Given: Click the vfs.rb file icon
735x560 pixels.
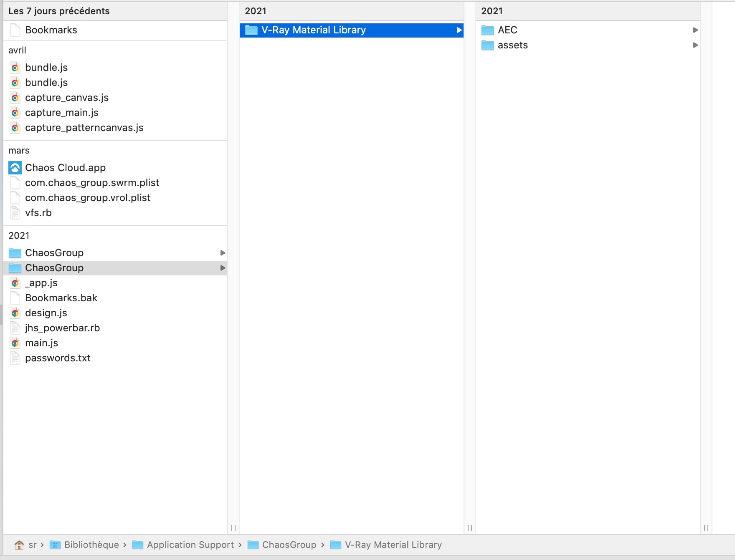Looking at the screenshot, I should click(15, 213).
